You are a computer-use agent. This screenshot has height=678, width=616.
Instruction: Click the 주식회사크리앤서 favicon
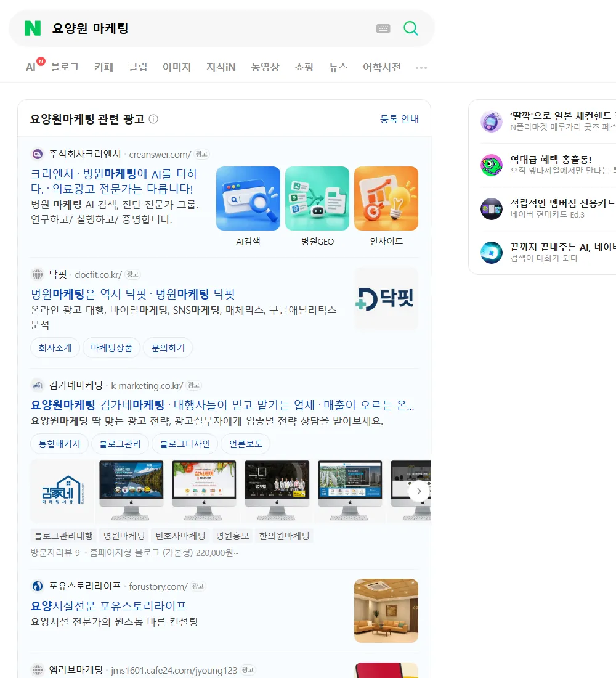(x=38, y=154)
